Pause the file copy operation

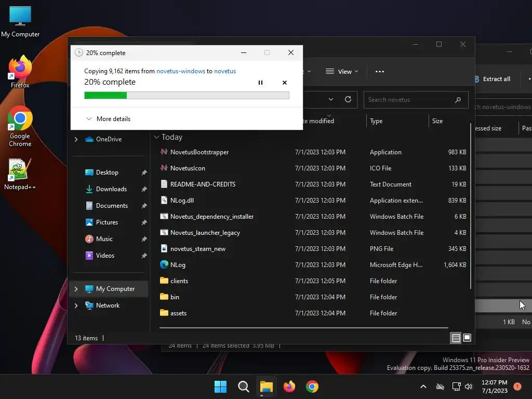click(260, 83)
